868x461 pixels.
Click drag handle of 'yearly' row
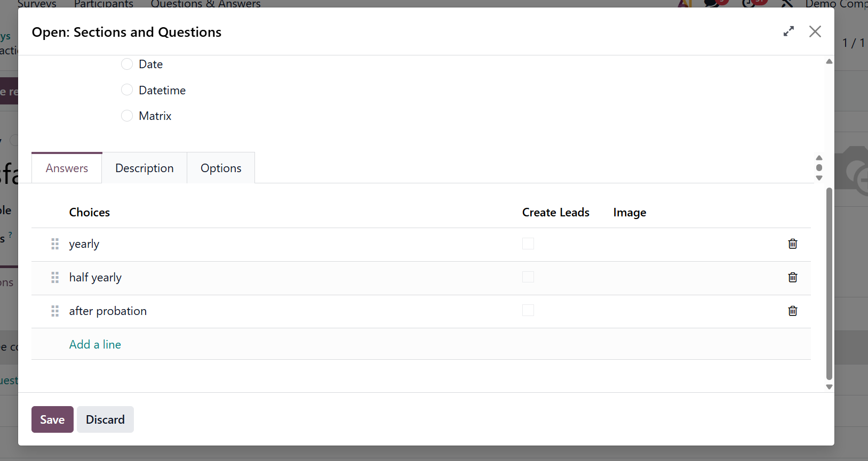click(55, 244)
